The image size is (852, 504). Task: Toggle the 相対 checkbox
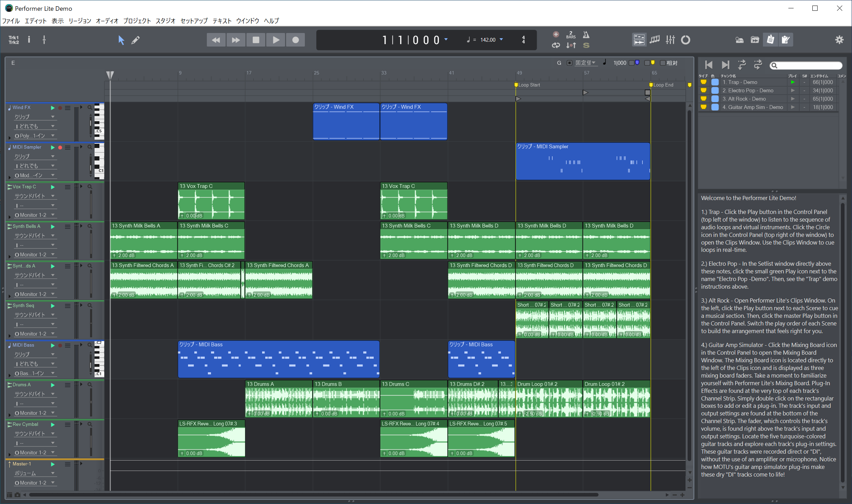tap(663, 63)
